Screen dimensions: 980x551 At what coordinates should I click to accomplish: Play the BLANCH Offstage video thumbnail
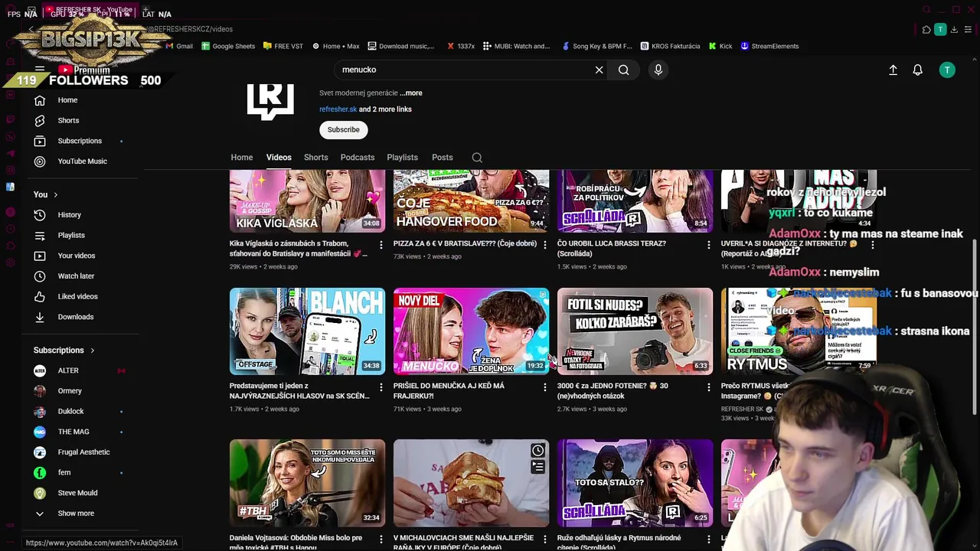(307, 331)
